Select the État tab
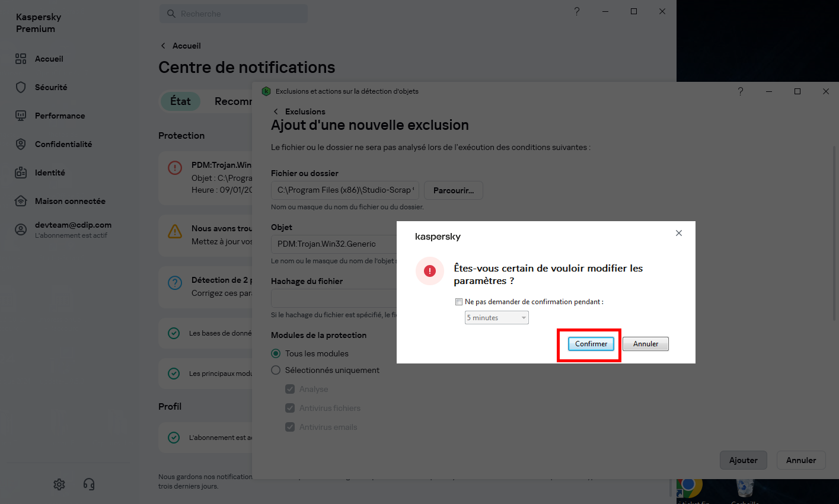The image size is (839, 504). 181,101
